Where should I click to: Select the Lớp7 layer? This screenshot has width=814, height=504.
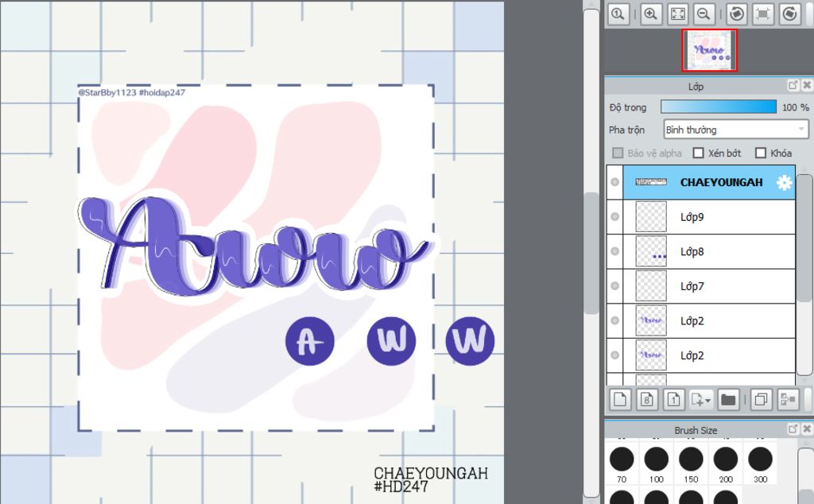[x=709, y=286]
